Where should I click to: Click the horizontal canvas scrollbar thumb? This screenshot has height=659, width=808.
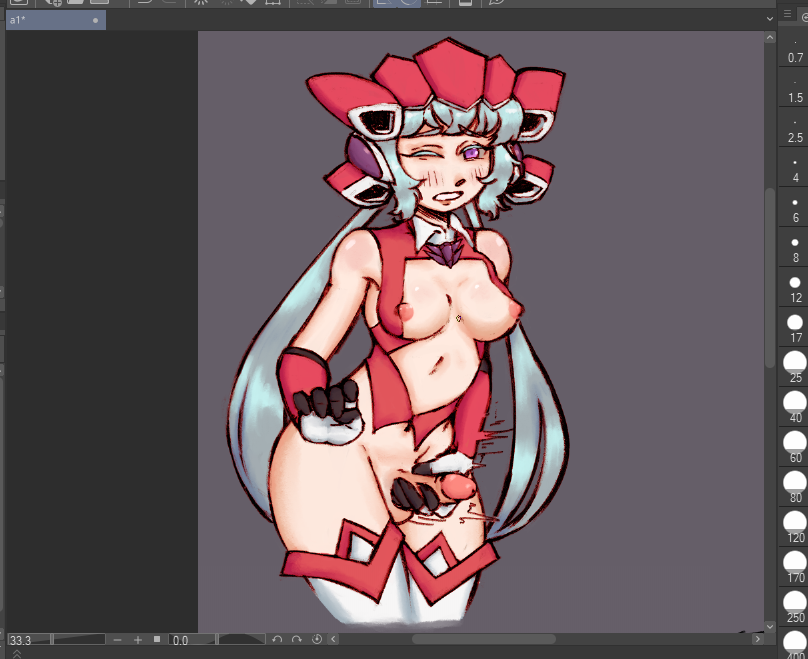coord(483,639)
